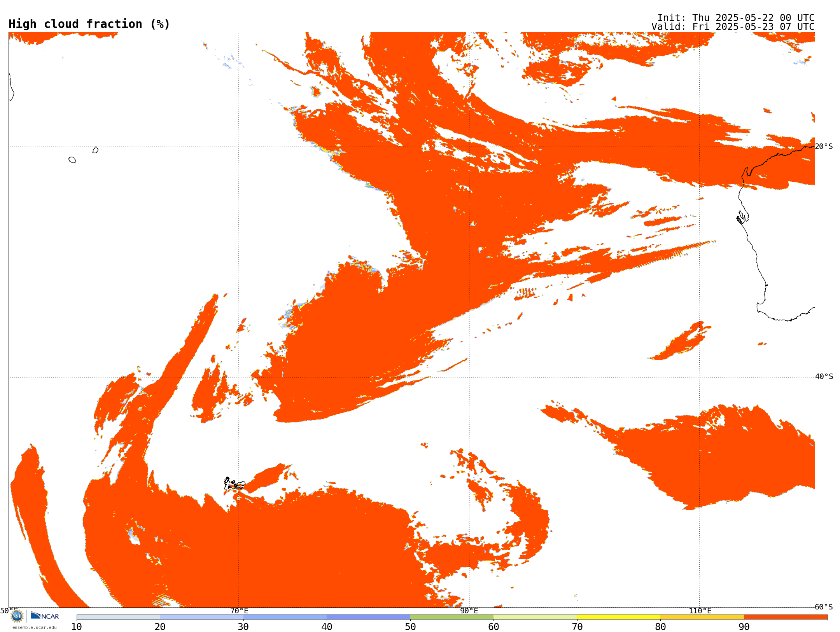The height and width of the screenshot is (632, 840).
Task: Click the orange-red 90+ colorbar segment
Action: 786,617
